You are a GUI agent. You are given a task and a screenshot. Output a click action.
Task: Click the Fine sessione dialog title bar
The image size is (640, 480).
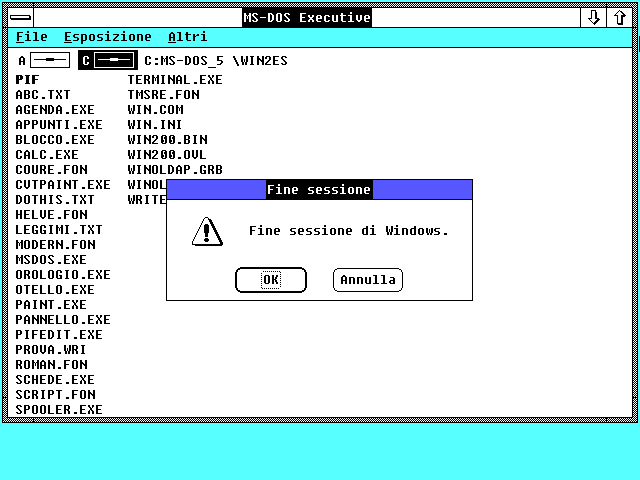(319, 189)
